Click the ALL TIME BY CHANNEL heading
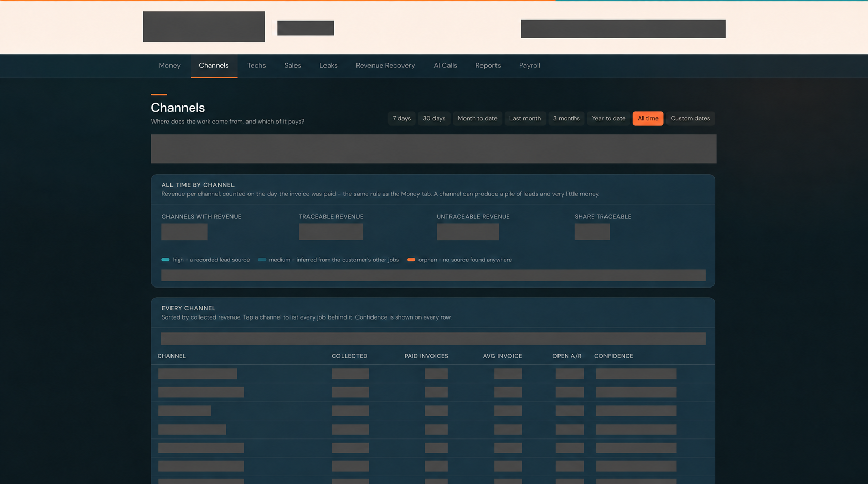This screenshot has width=868, height=484. (x=198, y=185)
